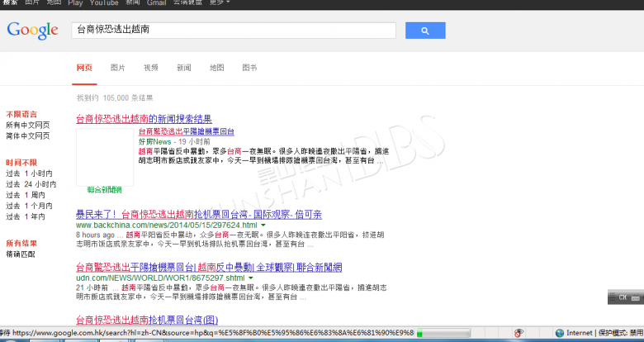This screenshot has height=342, width=644.
Task: Expand the green arrow beside the udn.com URL
Action: tap(250, 278)
